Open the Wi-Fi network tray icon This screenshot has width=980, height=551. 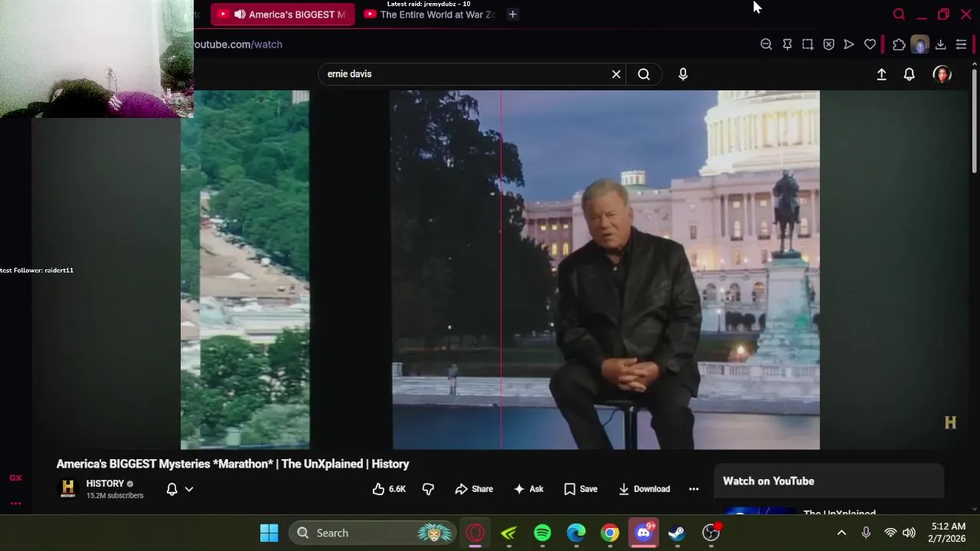[x=890, y=533]
